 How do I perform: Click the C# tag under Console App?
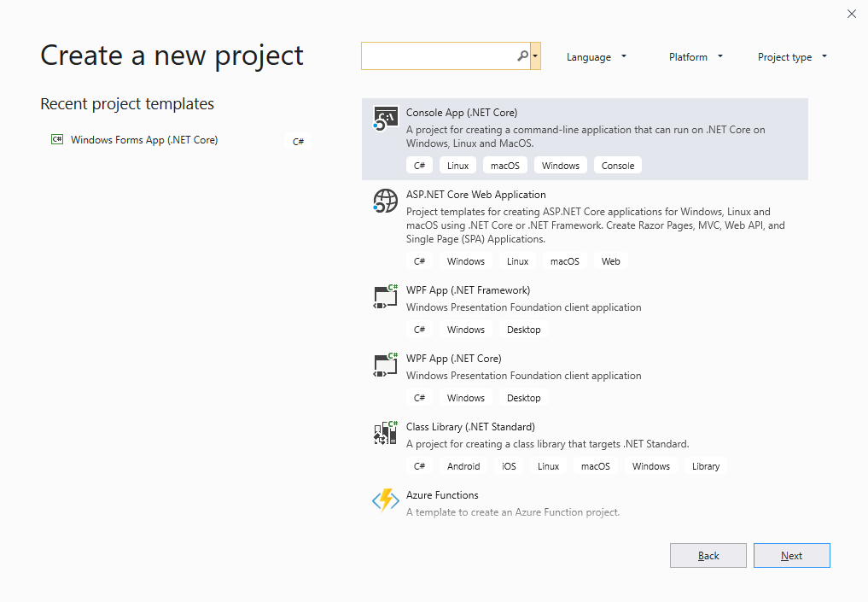[x=419, y=166]
